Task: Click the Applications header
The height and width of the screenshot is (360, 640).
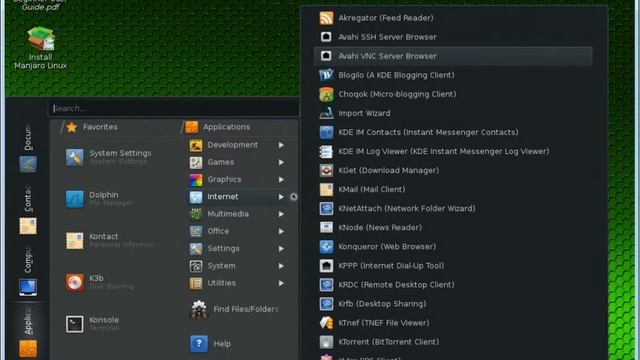Action: 218,127
